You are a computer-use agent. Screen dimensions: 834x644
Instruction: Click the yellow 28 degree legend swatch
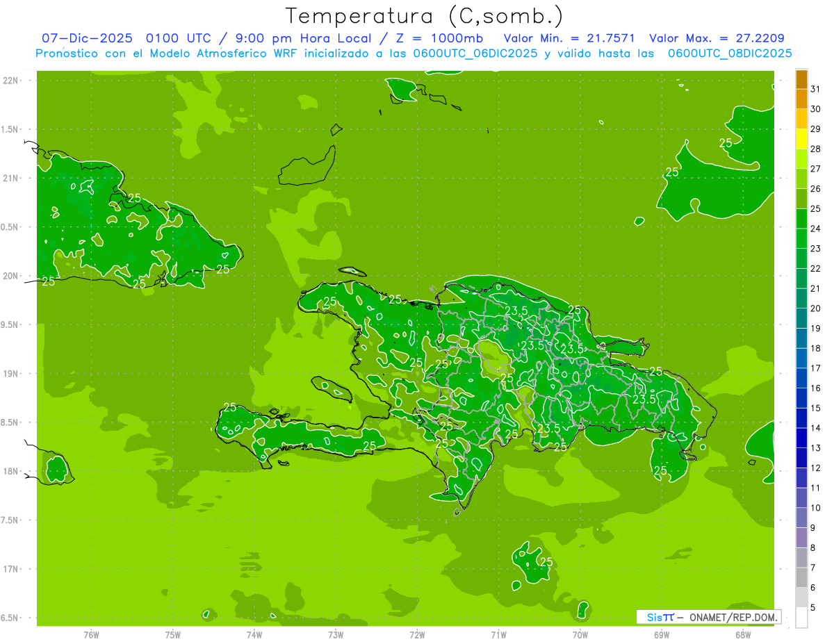coord(801,139)
